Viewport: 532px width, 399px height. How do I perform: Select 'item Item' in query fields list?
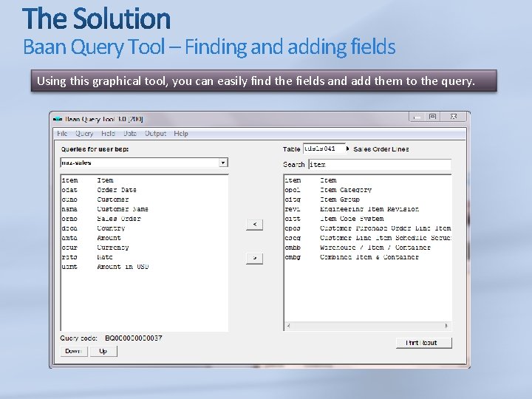pyautogui.click(x=145, y=180)
